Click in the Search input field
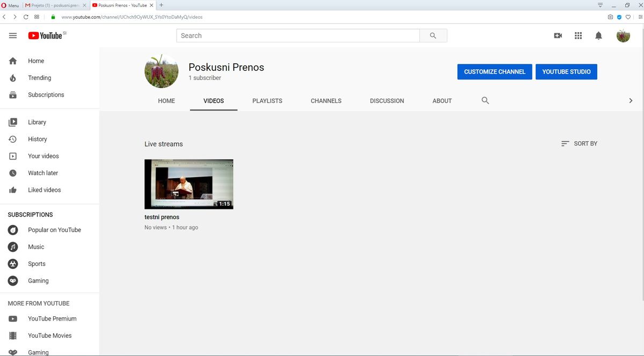Image resolution: width=644 pixels, height=356 pixels. 298,35
